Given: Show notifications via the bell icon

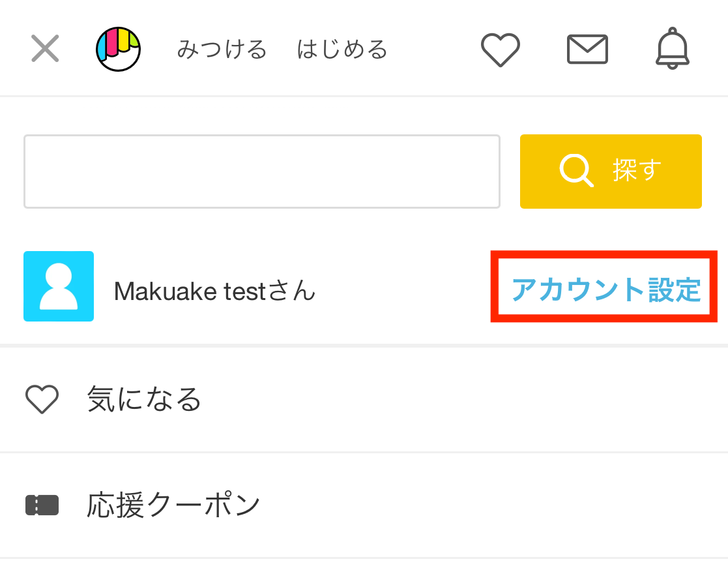Looking at the screenshot, I should pos(673,48).
